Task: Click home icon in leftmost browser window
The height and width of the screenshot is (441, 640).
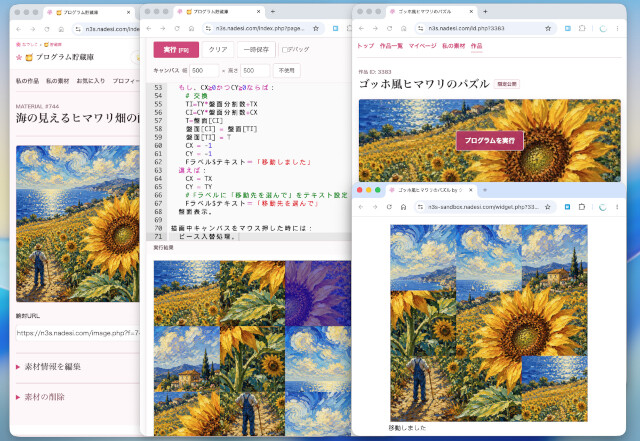Action: tap(61, 29)
